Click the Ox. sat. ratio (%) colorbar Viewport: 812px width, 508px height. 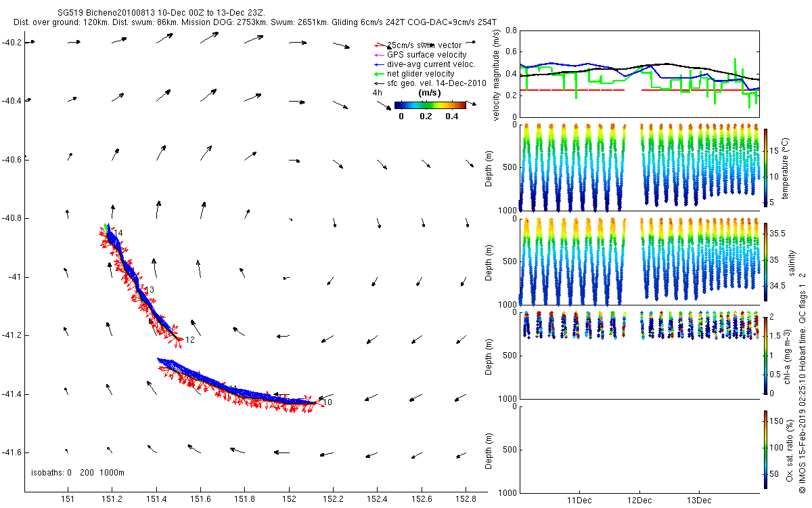pyautogui.click(x=765, y=449)
